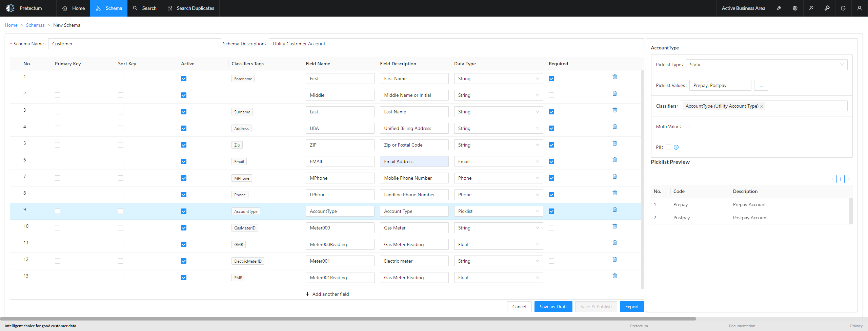The height and width of the screenshot is (331, 868).
Task: Click the Schema Name input field
Action: point(135,44)
